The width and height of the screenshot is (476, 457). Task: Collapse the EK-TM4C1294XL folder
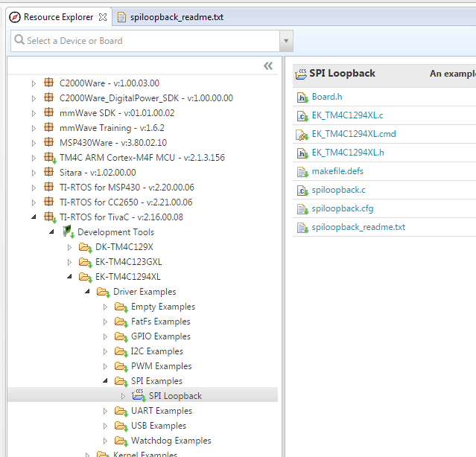[x=69, y=276]
